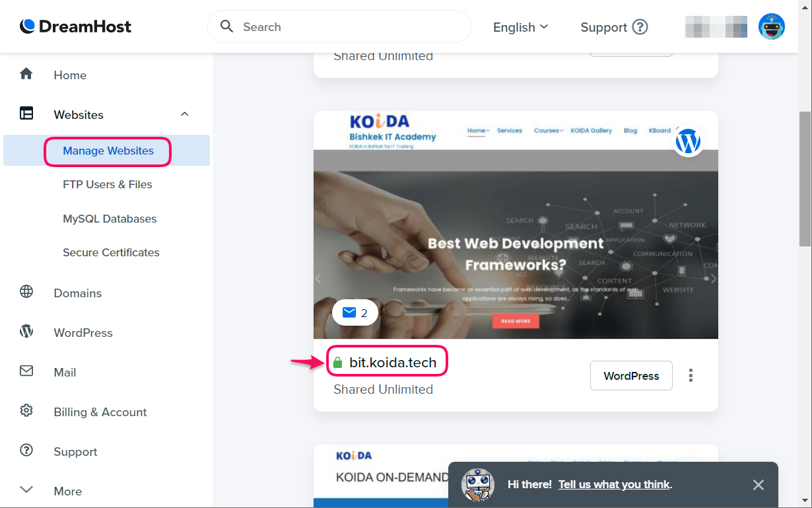The width and height of the screenshot is (812, 508).
Task: Select Manage Websites in sidebar
Action: (108, 151)
